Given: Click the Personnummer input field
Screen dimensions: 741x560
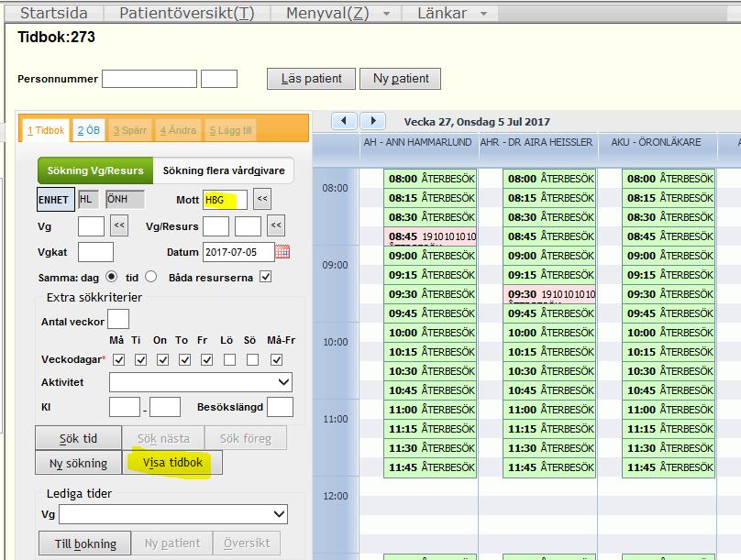Looking at the screenshot, I should [149, 79].
